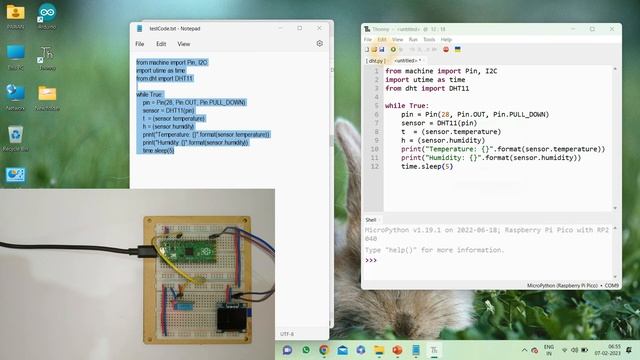This screenshot has width=640, height=360.
Task: Click the MicroPython (Raspberry Pi Pico) interpreter selector
Action: tap(573, 285)
